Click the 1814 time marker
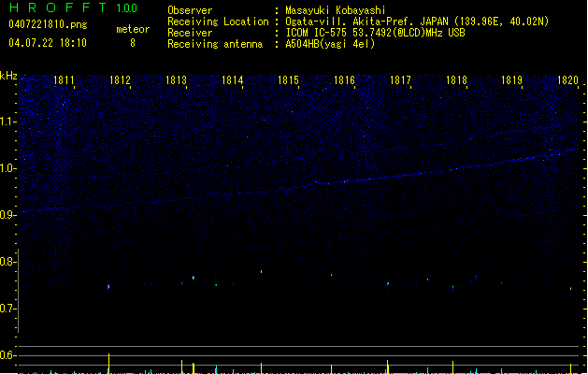588x374 pixels. coord(232,81)
